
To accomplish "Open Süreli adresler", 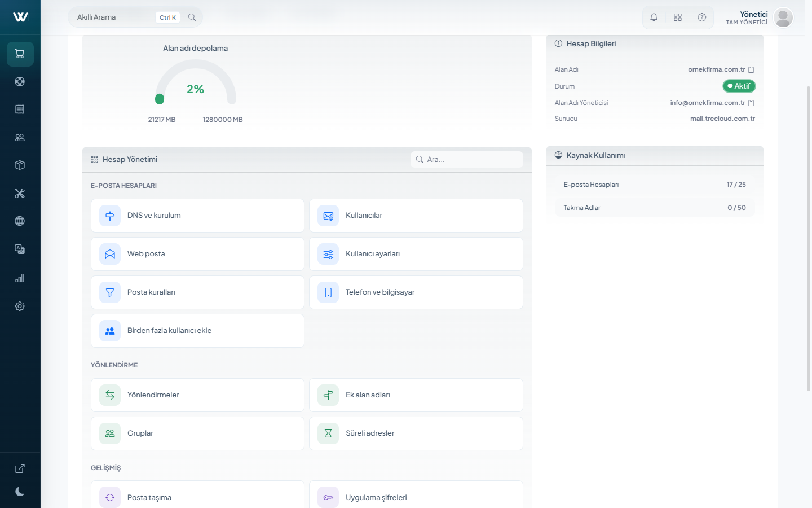I will tap(416, 433).
